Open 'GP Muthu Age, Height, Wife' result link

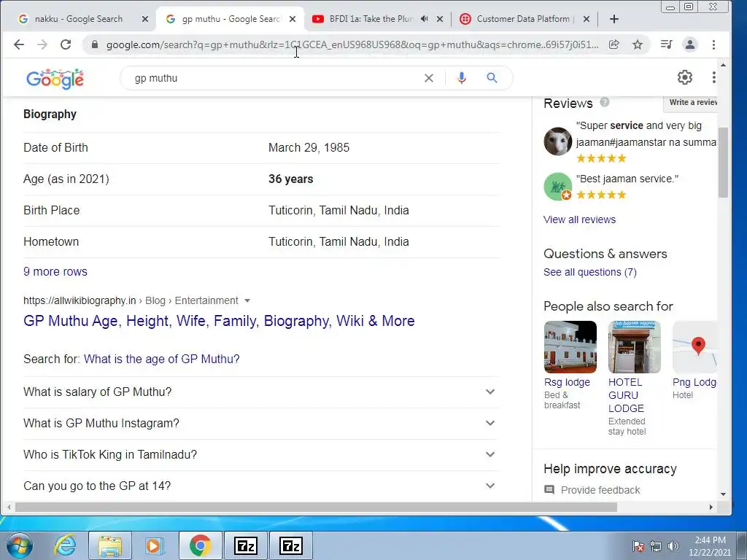click(x=219, y=321)
